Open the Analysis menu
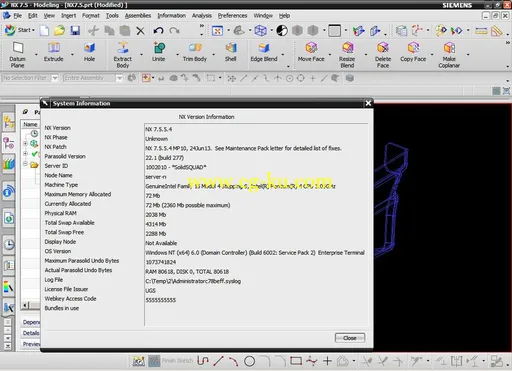The width and height of the screenshot is (512, 371). tap(202, 16)
